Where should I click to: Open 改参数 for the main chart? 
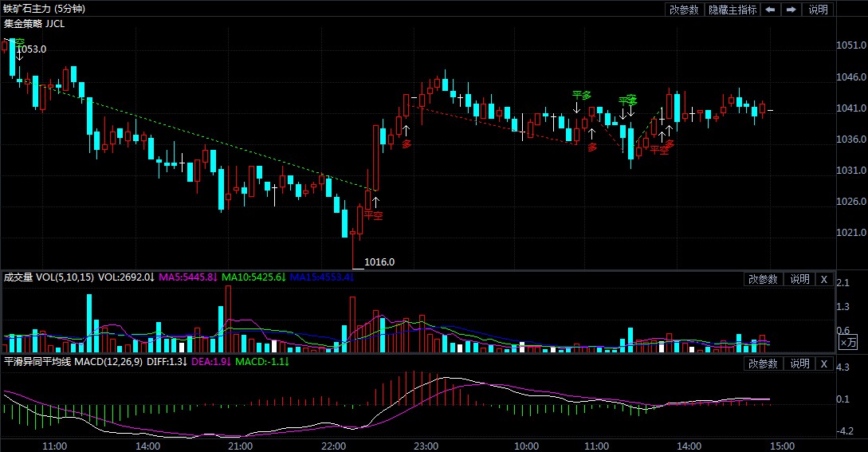tap(684, 10)
